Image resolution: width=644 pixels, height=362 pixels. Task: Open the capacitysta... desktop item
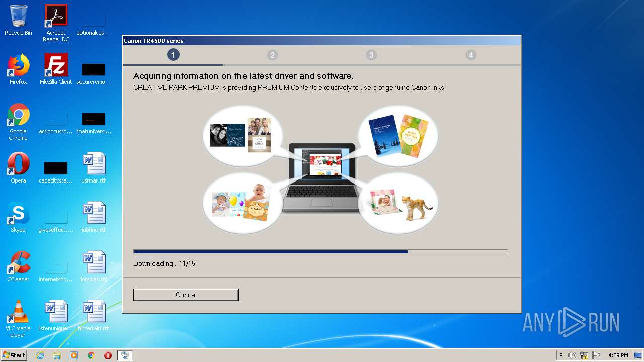coord(56,171)
